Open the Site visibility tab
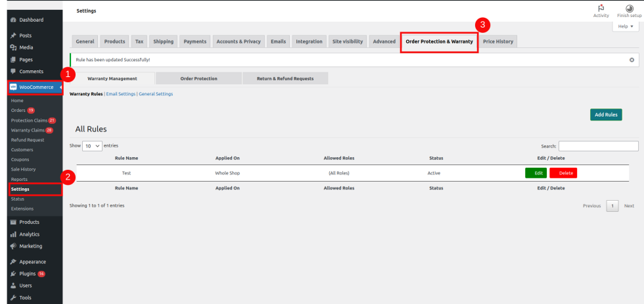Screen dimensions: 644x304 pyautogui.click(x=348, y=41)
